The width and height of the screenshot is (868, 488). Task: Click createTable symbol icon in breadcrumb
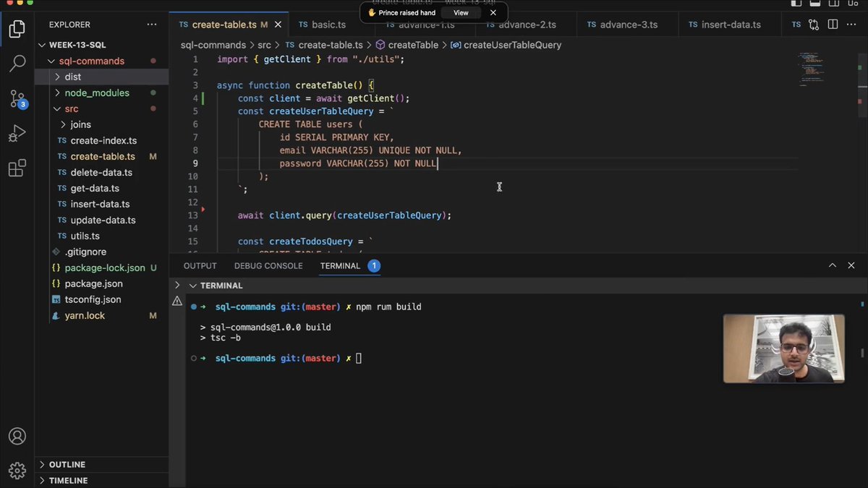[x=380, y=45]
